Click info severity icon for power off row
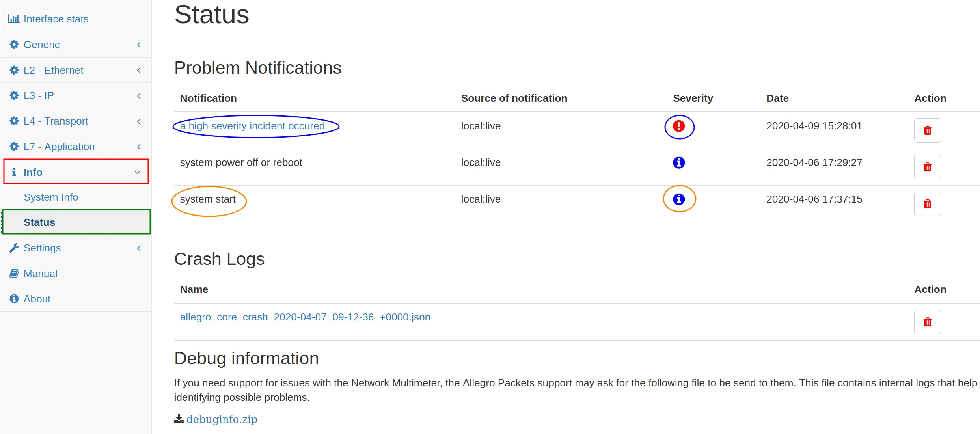Viewport: 980px width, 434px height. point(678,162)
